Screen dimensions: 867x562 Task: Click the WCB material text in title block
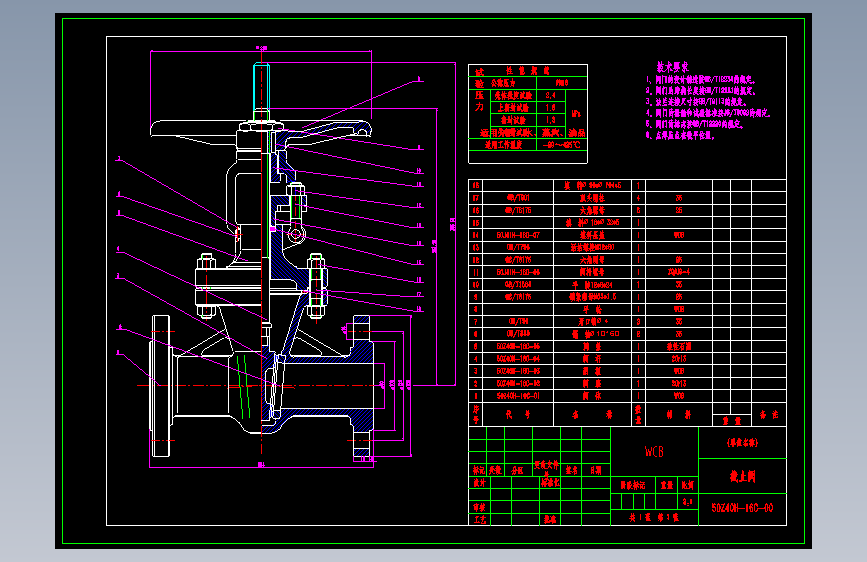pyautogui.click(x=654, y=452)
